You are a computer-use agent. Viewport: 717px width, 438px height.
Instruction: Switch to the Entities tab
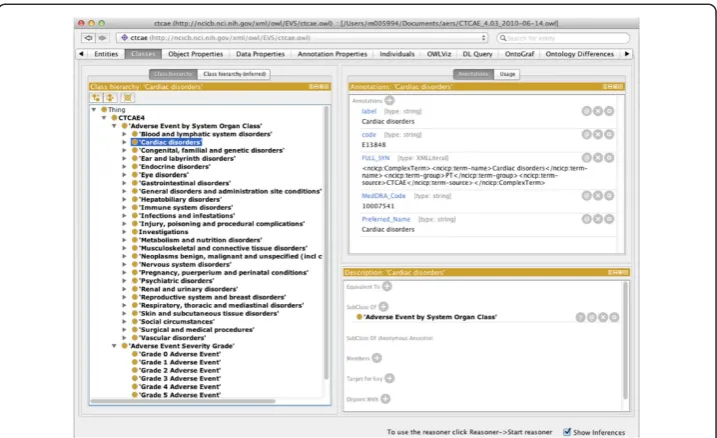(106, 54)
